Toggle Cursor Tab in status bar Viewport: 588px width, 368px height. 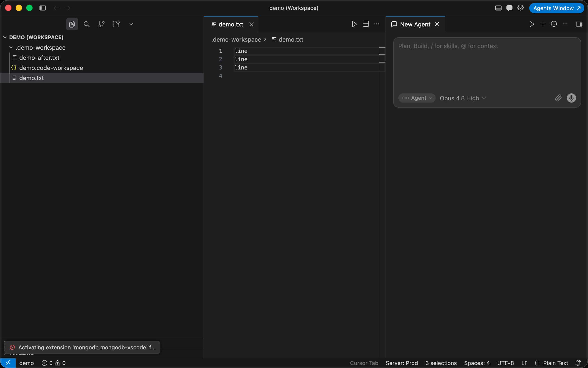[x=364, y=363]
